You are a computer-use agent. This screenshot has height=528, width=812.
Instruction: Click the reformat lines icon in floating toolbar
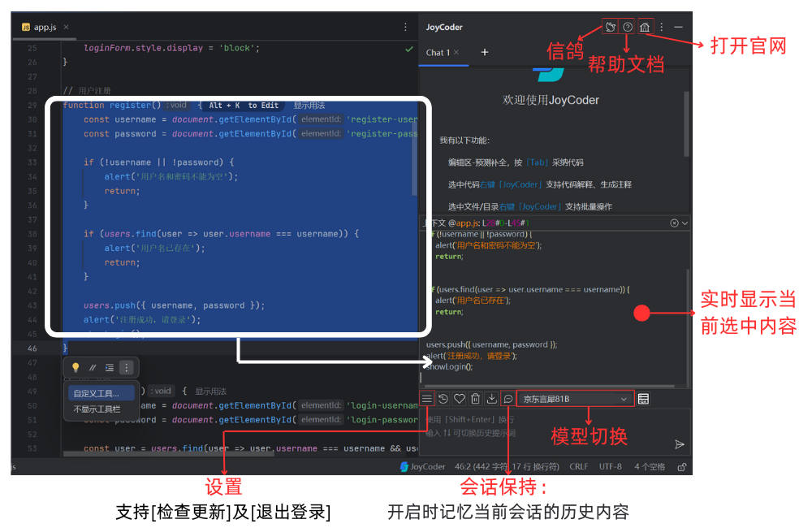click(110, 367)
